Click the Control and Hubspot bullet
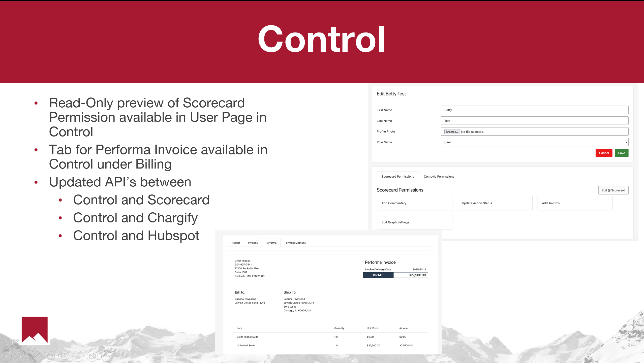644x363 pixels. point(136,236)
